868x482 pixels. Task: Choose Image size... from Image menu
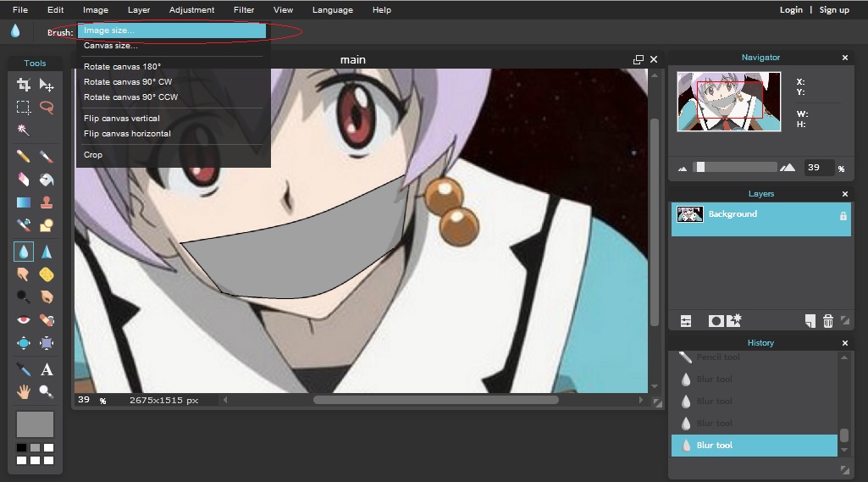coord(172,30)
